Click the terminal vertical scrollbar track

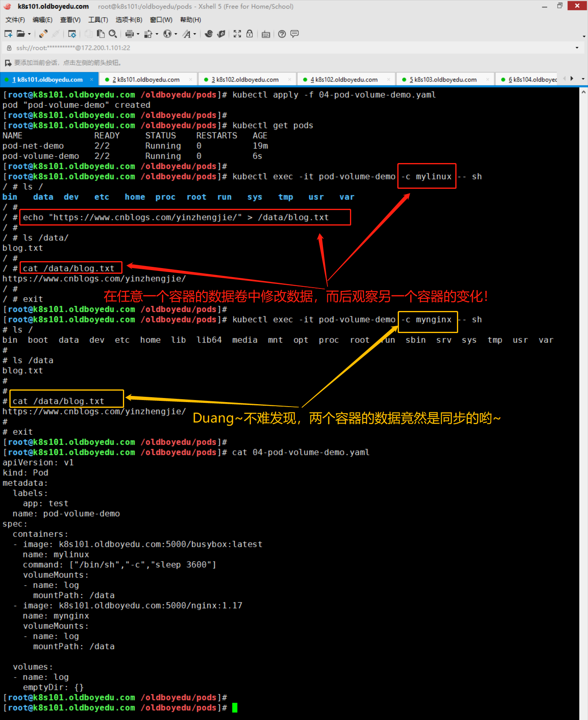[x=583, y=368]
